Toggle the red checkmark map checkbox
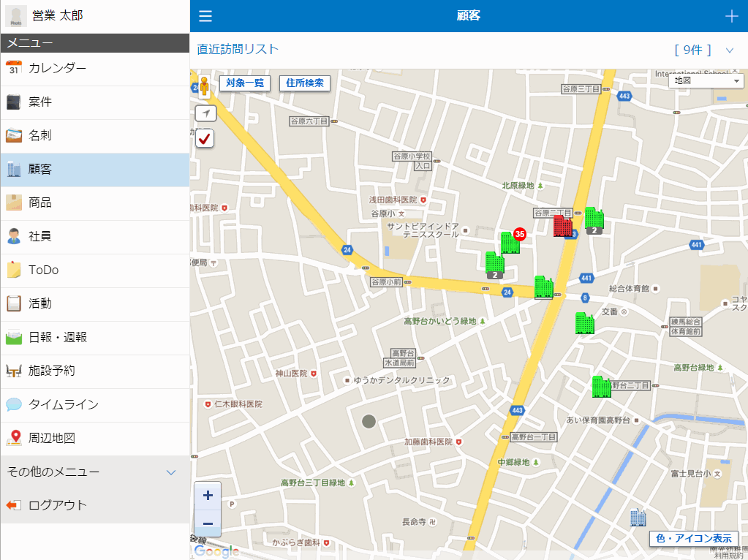Screen dimensions: 748x560 pos(205,138)
